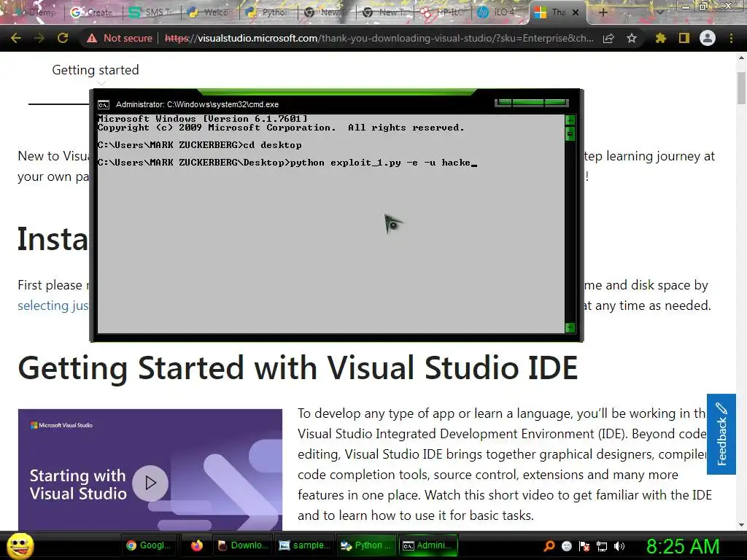Switch to the Google Create tab

(x=93, y=12)
